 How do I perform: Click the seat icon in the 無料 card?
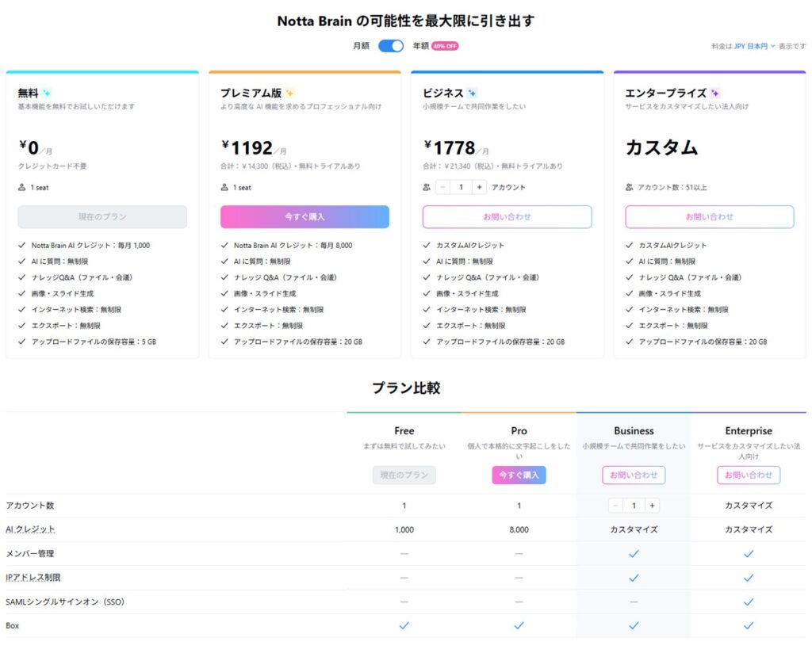[x=22, y=188]
